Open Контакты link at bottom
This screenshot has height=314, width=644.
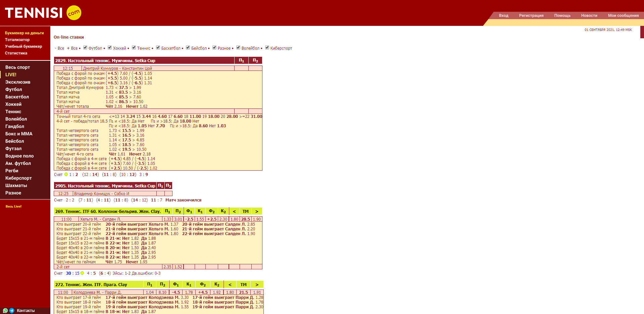[x=26, y=311]
